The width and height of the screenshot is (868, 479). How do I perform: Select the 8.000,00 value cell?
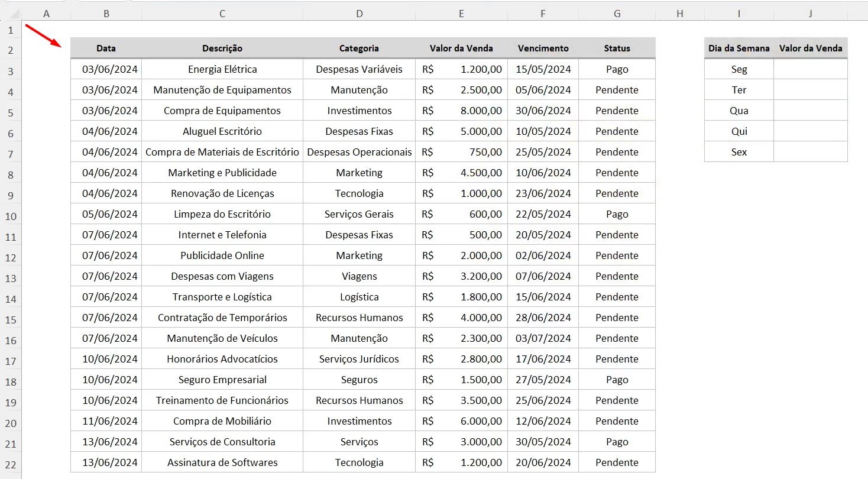click(x=461, y=111)
